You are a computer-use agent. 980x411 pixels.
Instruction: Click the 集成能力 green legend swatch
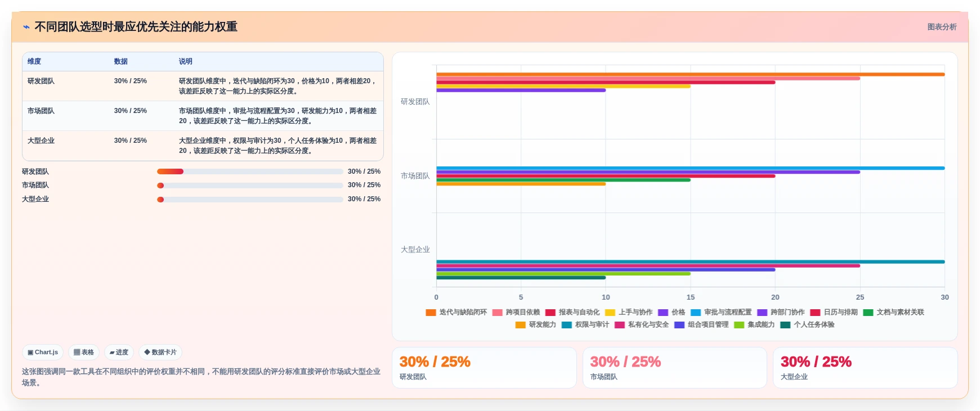coord(739,325)
